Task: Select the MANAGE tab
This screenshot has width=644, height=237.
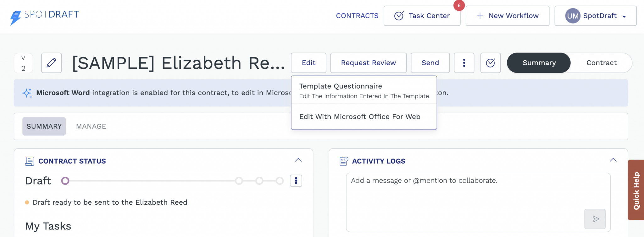Action: point(91,126)
